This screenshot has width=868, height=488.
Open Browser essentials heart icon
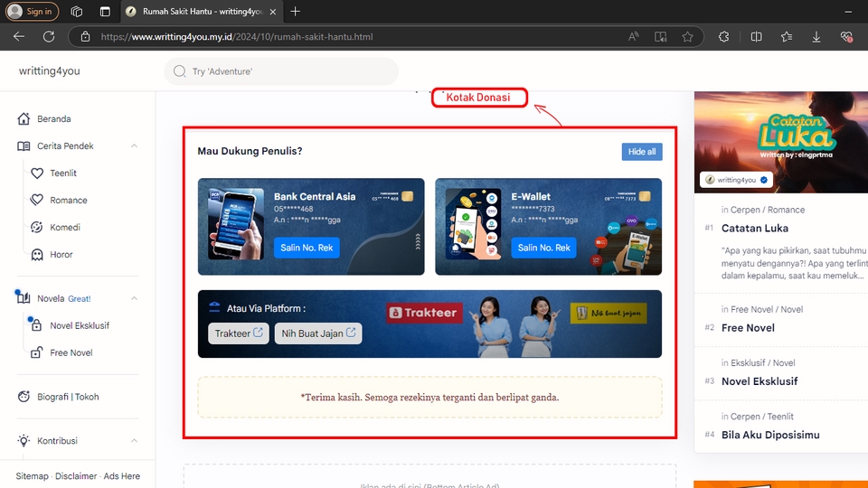click(x=846, y=36)
